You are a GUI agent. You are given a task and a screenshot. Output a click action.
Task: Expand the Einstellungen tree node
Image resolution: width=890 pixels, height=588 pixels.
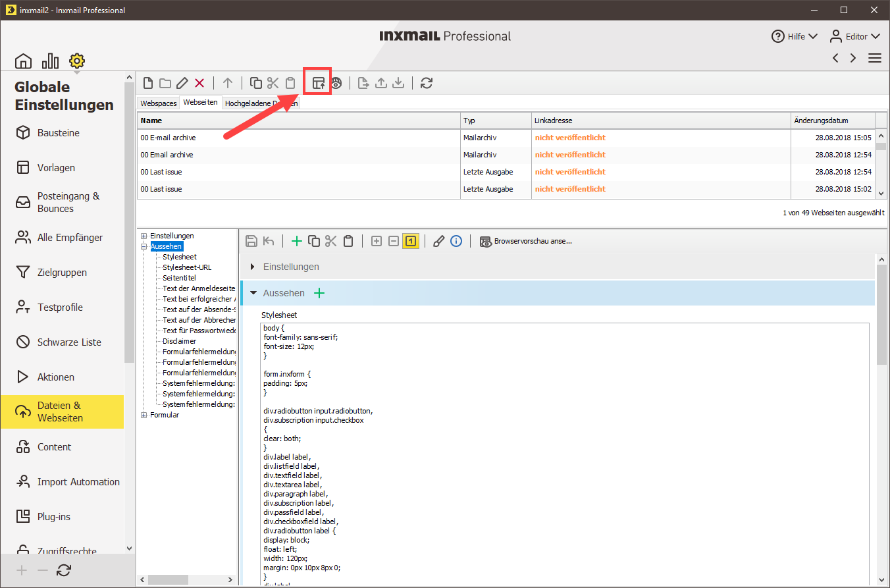pyautogui.click(x=144, y=236)
